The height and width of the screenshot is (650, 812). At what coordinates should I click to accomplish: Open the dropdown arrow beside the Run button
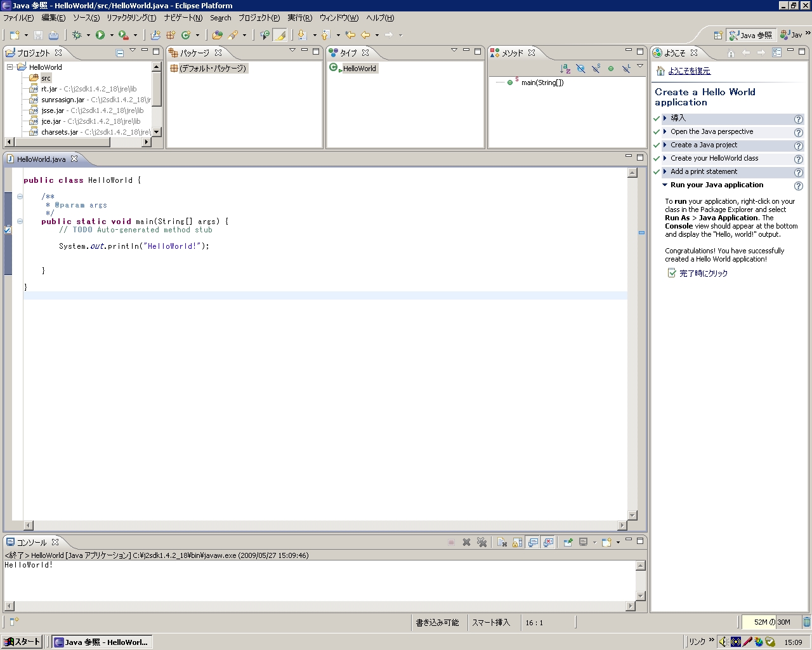pos(112,36)
